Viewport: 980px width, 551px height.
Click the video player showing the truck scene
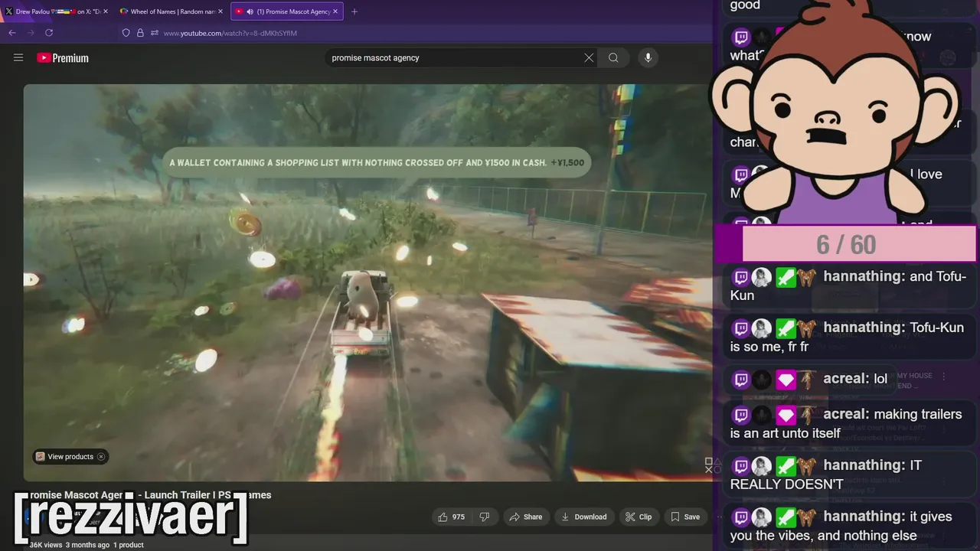click(367, 282)
